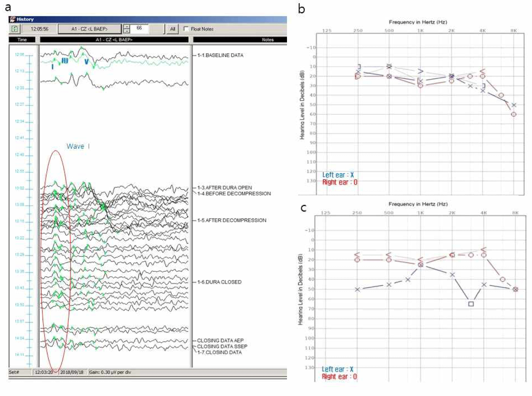Click the All button
532x396 pixels.
click(173, 29)
